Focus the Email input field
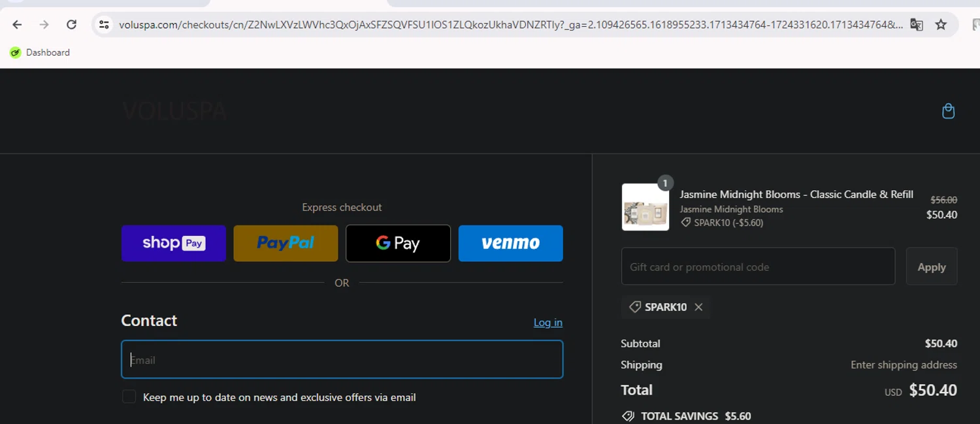 point(342,359)
